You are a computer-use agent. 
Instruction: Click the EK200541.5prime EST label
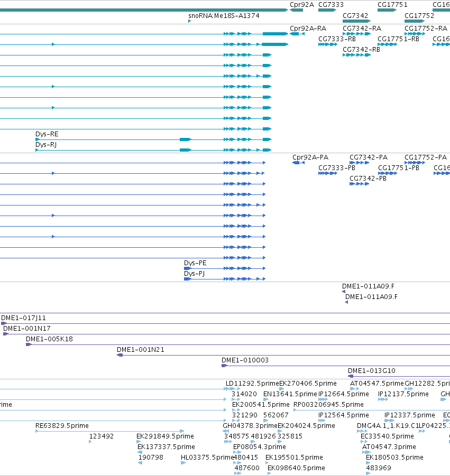click(x=261, y=405)
